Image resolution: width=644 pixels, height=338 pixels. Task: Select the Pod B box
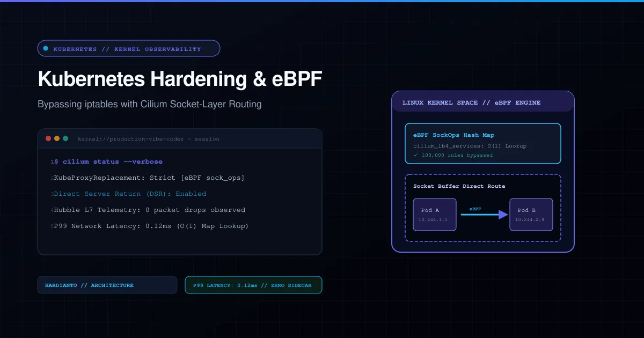pyautogui.click(x=531, y=215)
